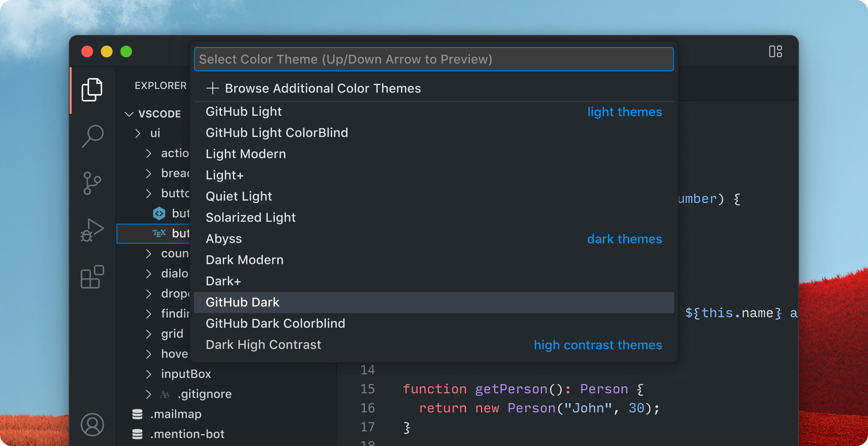Click the database icon beside .mailmap
The width and height of the screenshot is (868, 446).
(137, 414)
